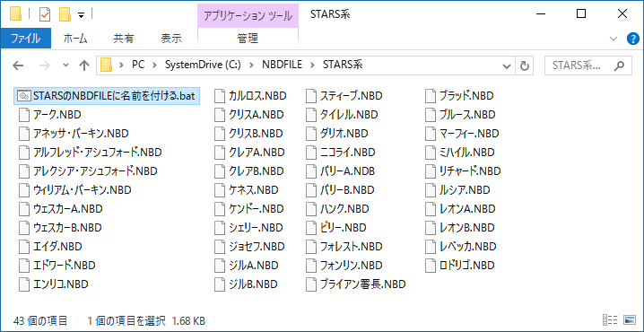Expand the chevron after NBDFILE breadcrumb
The width and height of the screenshot is (644, 332).
[312, 65]
